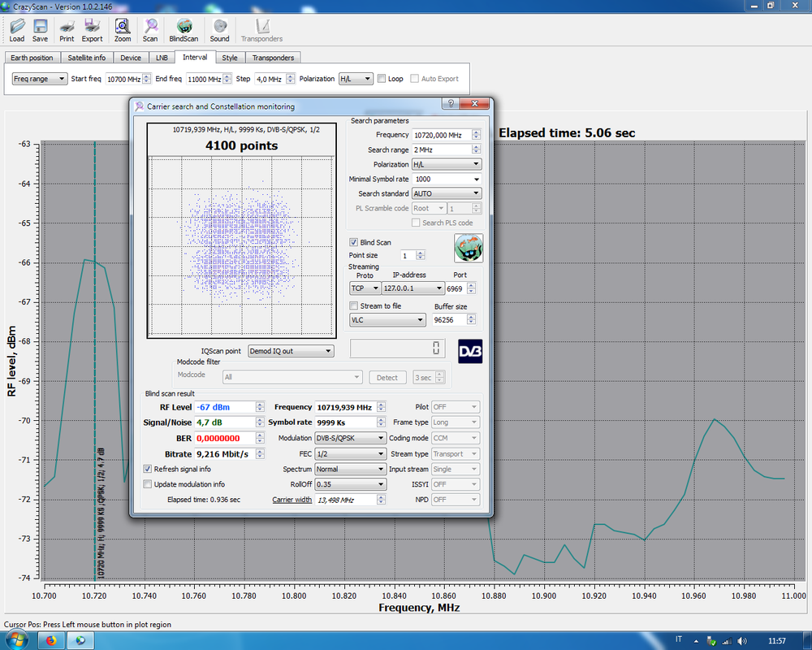812x650 pixels.
Task: Click the Save toolbar icon
Action: coord(40,30)
